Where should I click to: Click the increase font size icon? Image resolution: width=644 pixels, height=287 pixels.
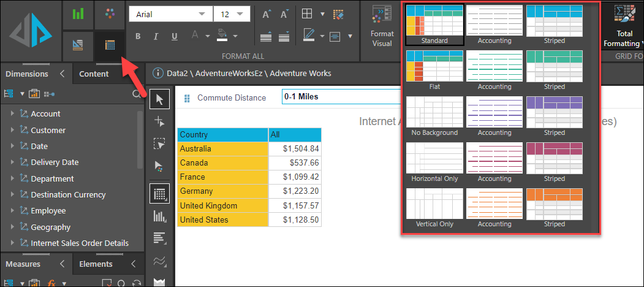(x=266, y=14)
